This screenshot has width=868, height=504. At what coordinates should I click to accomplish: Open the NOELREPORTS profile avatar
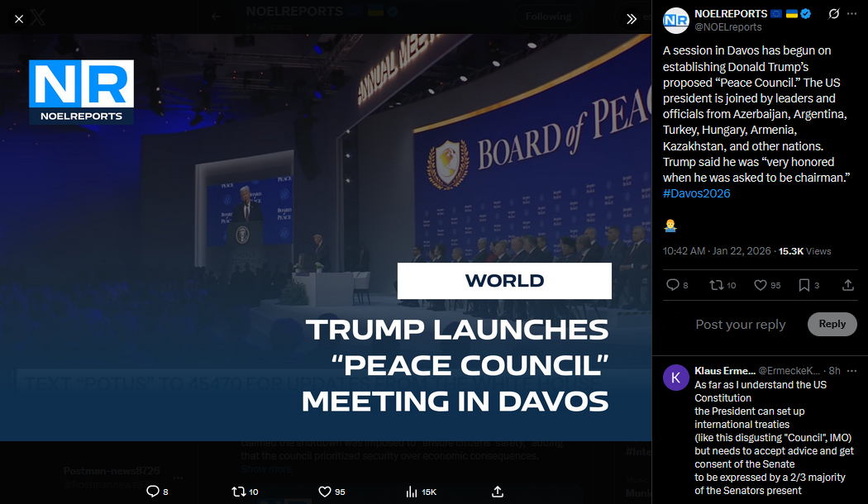[676, 21]
